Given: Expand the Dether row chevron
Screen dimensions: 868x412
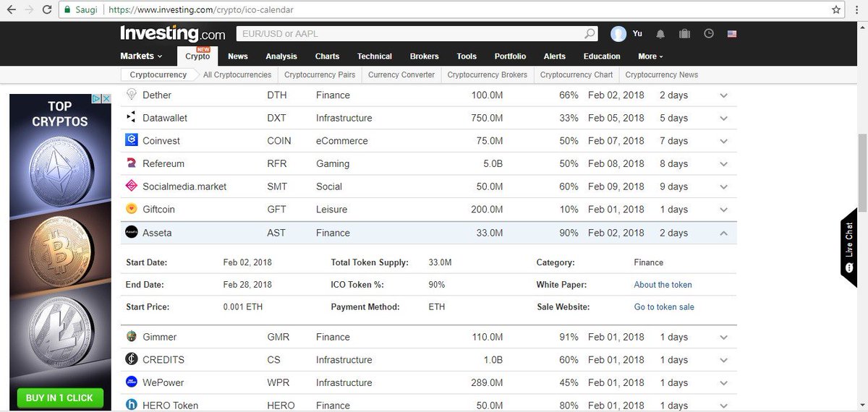Looking at the screenshot, I should click(x=723, y=95).
